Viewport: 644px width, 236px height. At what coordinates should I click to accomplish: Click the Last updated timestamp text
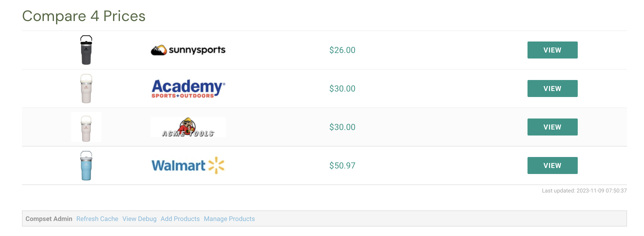[584, 190]
